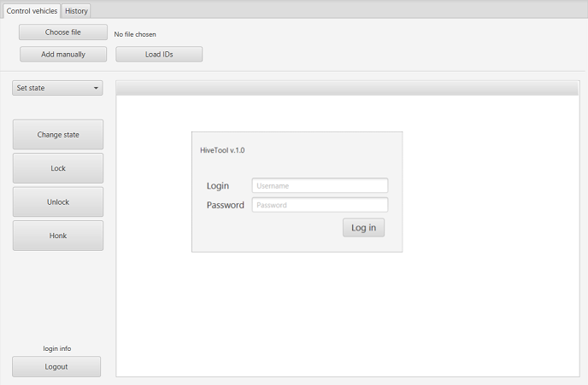This screenshot has width=588, height=385.
Task: Click the 'login info' label
Action: coord(57,348)
